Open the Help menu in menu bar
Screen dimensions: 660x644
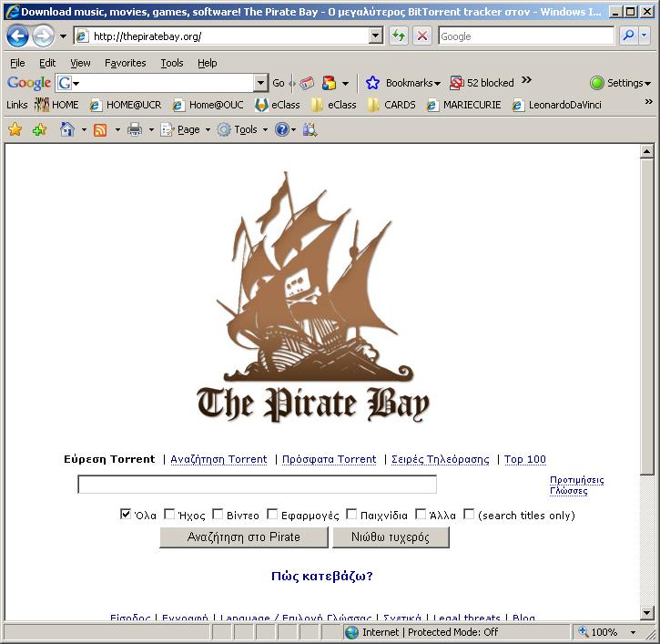(207, 63)
